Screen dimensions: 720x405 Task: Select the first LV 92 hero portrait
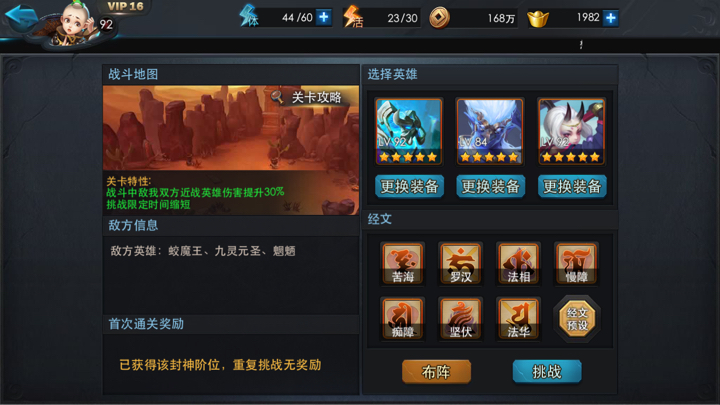coord(409,132)
